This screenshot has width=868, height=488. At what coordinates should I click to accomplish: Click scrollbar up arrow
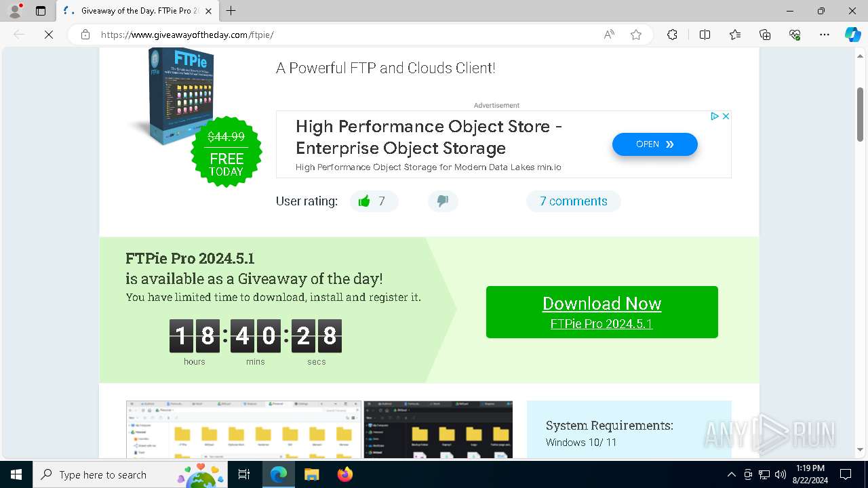point(860,56)
